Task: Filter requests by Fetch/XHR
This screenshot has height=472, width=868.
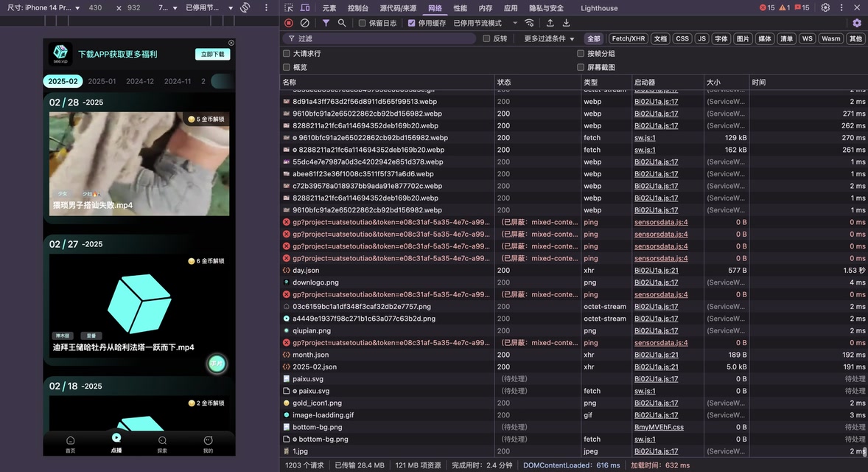Action: 628,38
